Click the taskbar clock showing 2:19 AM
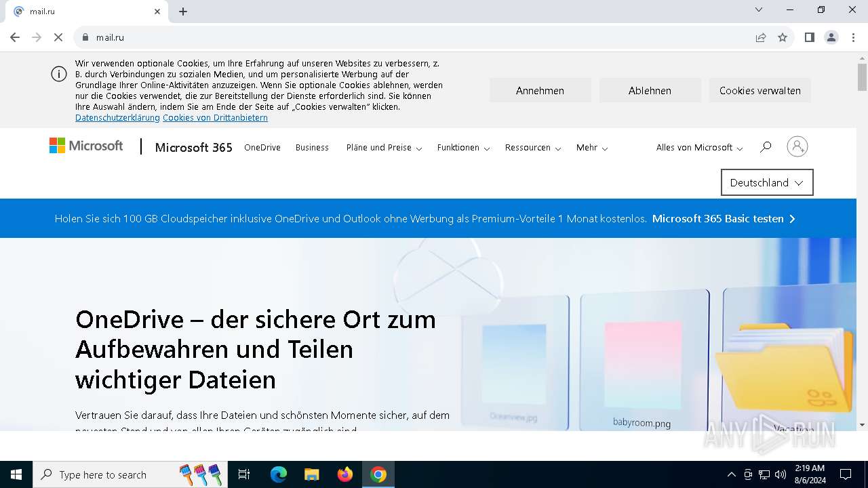This screenshot has width=868, height=488. (810, 474)
